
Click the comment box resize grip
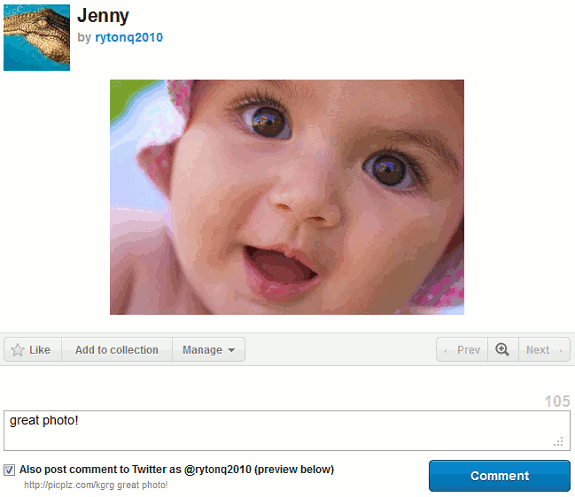[x=558, y=442]
